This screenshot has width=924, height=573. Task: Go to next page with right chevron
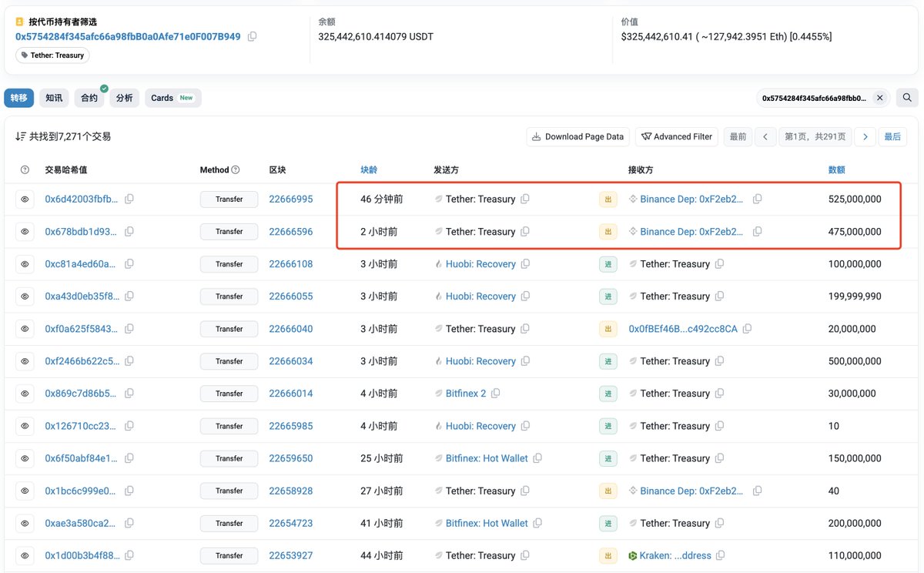point(865,136)
